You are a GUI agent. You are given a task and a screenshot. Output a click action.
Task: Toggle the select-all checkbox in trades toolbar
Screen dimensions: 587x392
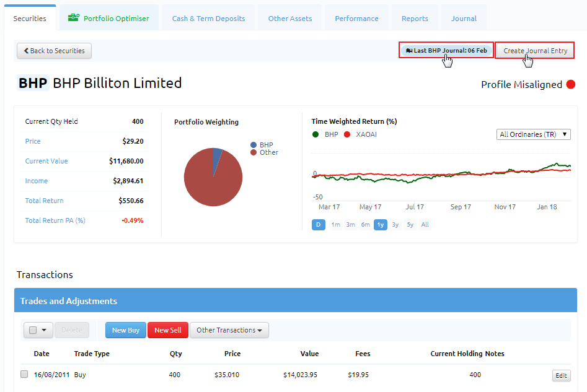(33, 330)
